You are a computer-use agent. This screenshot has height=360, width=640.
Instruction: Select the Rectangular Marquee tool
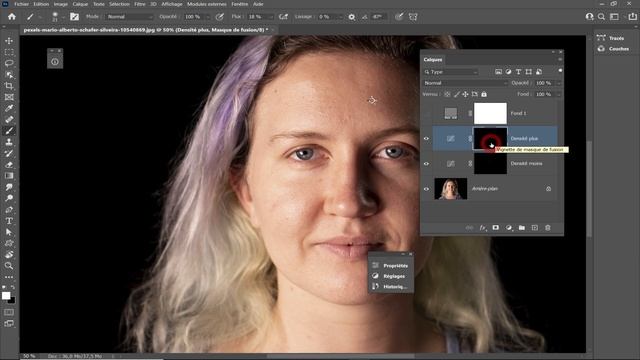pos(9,52)
